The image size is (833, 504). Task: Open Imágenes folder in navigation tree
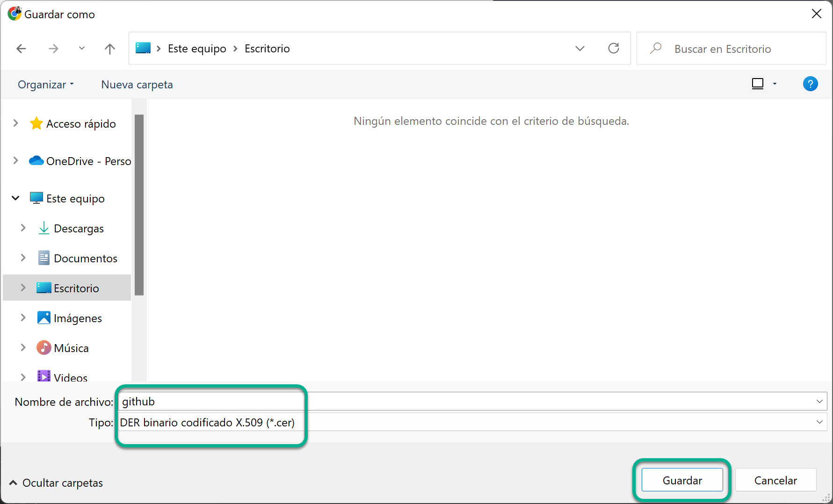coord(78,318)
